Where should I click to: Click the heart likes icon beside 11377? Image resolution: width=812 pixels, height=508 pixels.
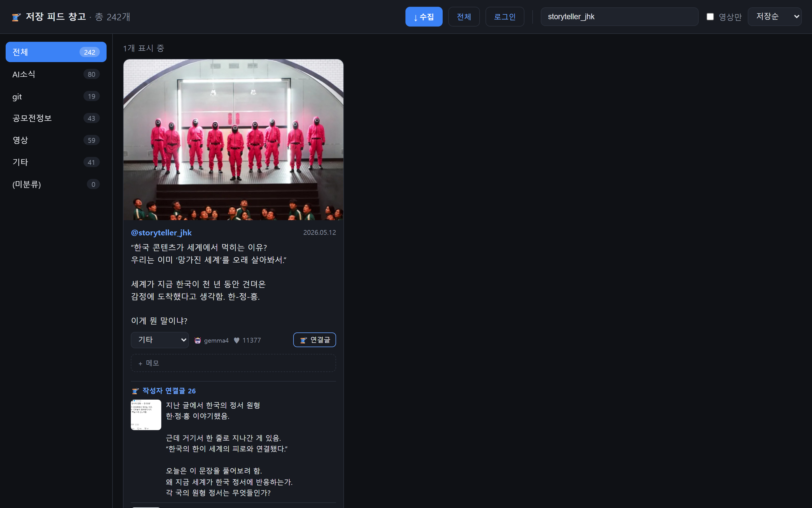[237, 340]
